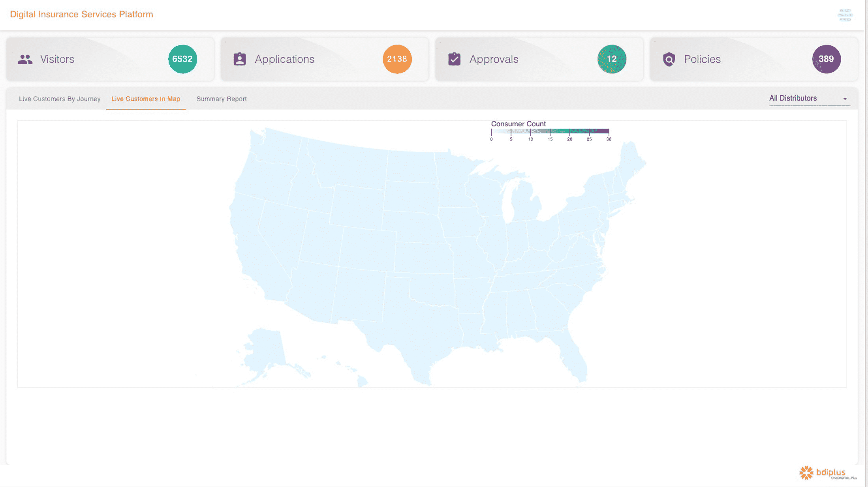Click the dropdown arrow beside All Distributors
Image resolution: width=868 pixels, height=487 pixels.
point(845,99)
